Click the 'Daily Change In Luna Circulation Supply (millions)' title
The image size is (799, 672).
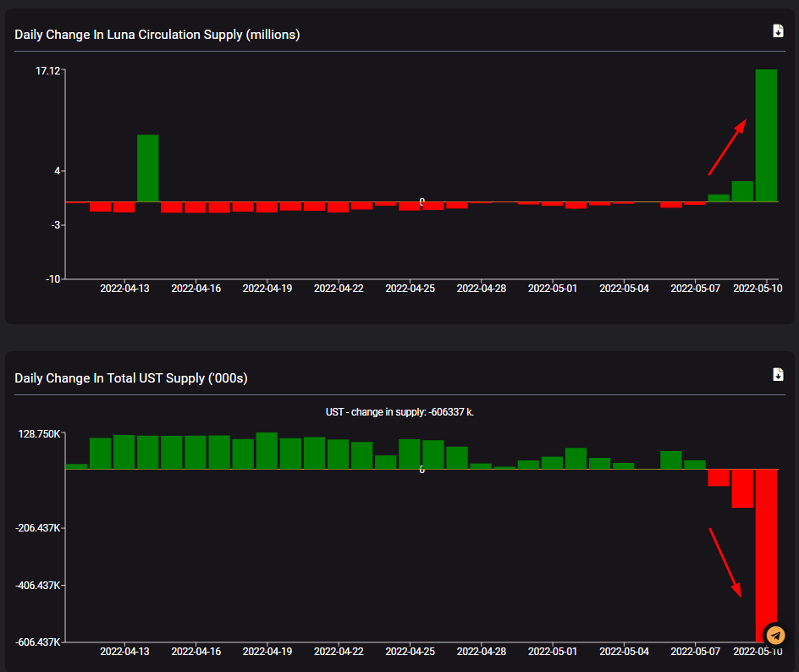tap(157, 35)
